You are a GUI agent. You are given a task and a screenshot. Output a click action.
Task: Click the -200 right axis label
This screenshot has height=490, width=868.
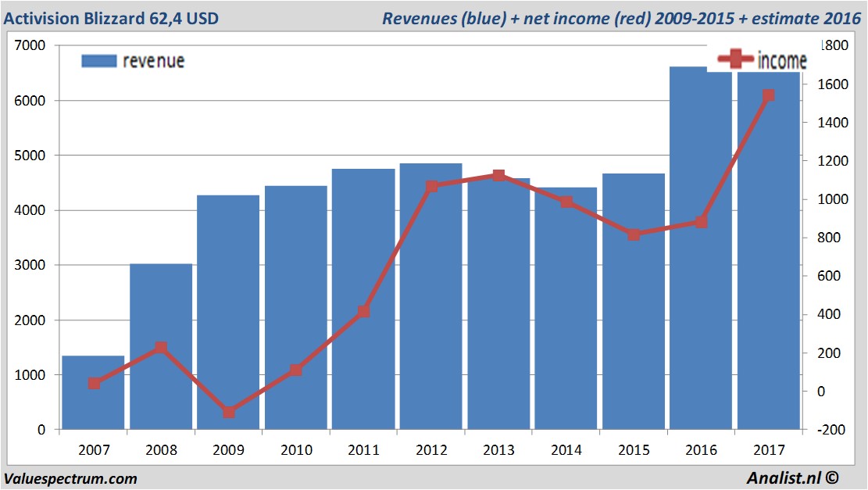click(x=830, y=430)
